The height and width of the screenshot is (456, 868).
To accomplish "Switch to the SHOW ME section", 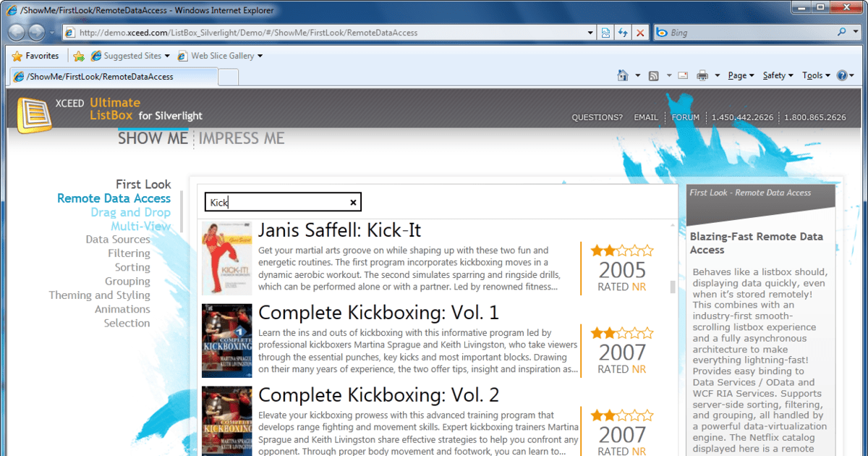I will pos(153,138).
